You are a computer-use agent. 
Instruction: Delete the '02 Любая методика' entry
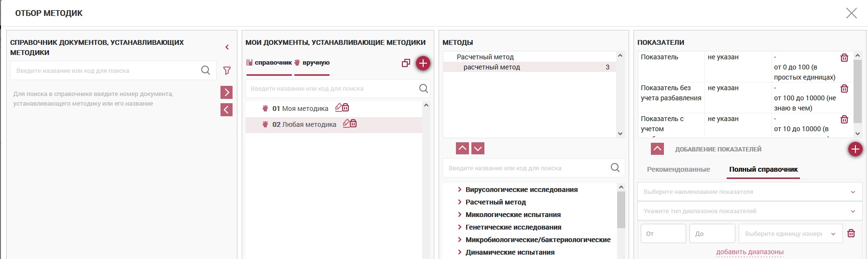[x=354, y=123]
